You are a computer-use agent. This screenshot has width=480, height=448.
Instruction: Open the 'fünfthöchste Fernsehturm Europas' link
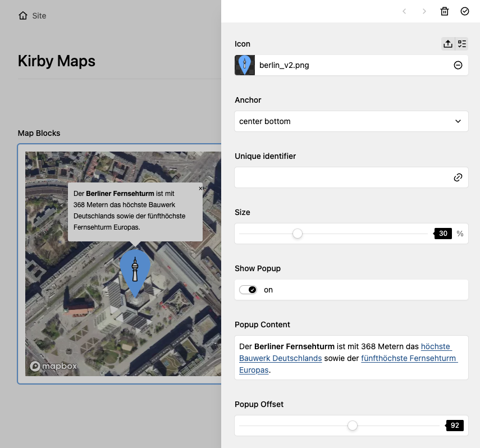409,358
